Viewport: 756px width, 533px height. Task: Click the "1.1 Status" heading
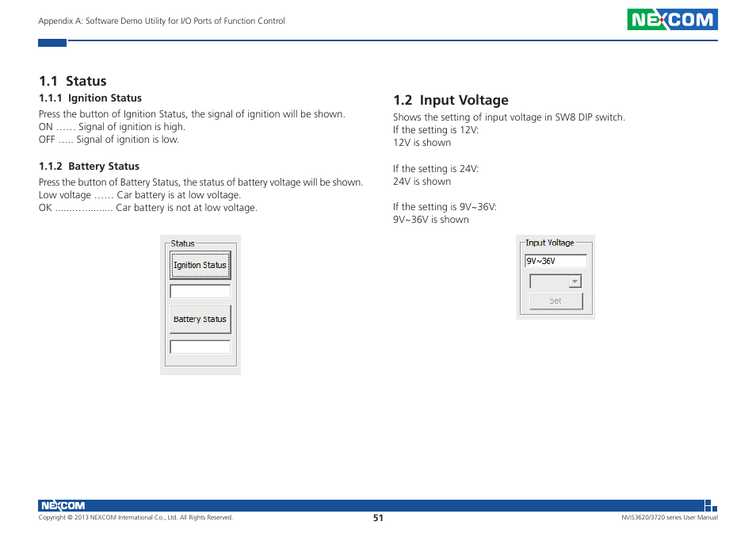(x=73, y=81)
